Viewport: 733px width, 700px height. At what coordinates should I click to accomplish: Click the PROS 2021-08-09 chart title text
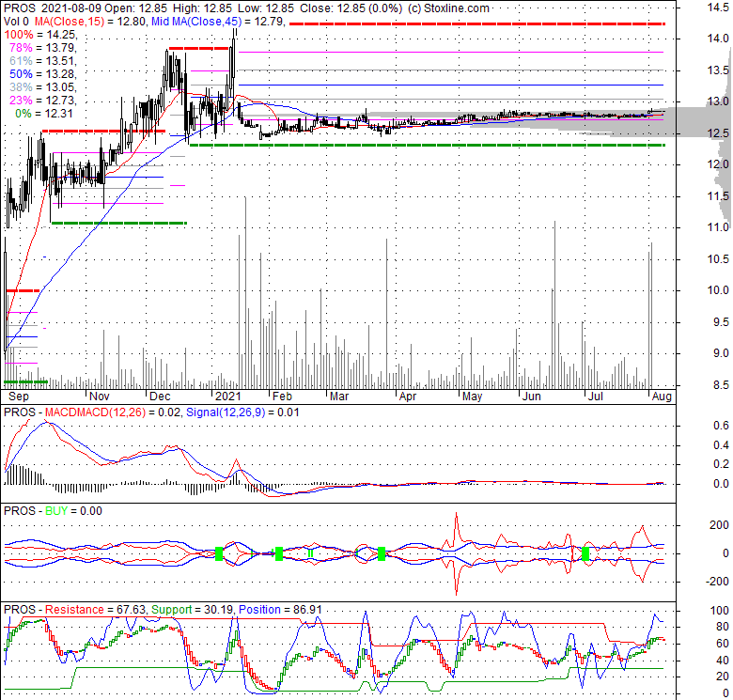pos(53,8)
